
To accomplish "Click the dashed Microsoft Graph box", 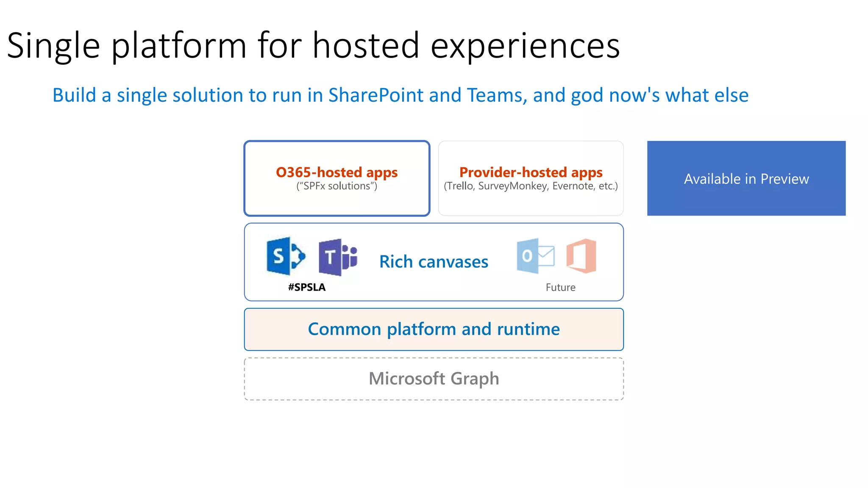I will [434, 379].
